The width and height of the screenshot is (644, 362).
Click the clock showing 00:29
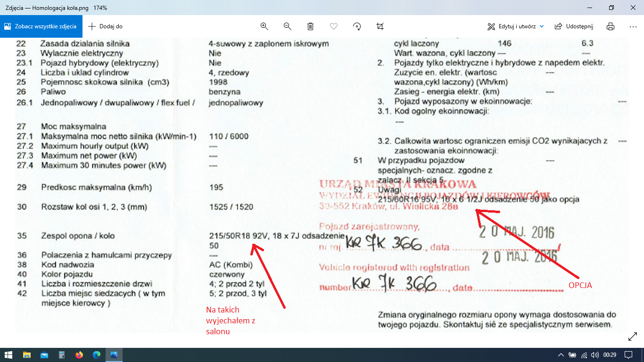point(610,355)
